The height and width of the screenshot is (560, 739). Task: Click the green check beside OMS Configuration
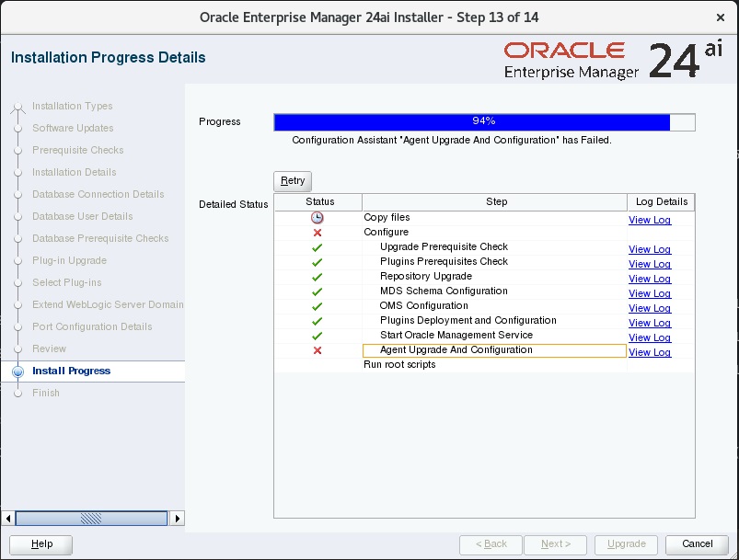tap(318, 306)
